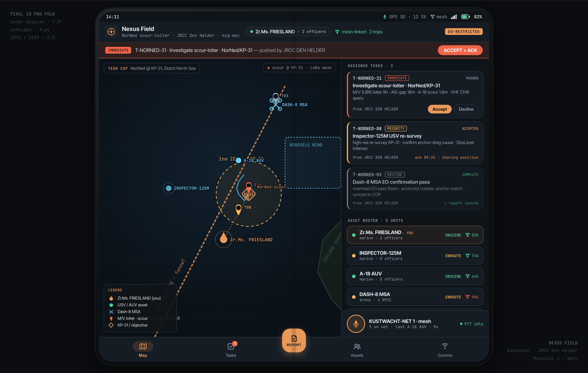Tap the TEAM COP NorNed chip

click(152, 68)
